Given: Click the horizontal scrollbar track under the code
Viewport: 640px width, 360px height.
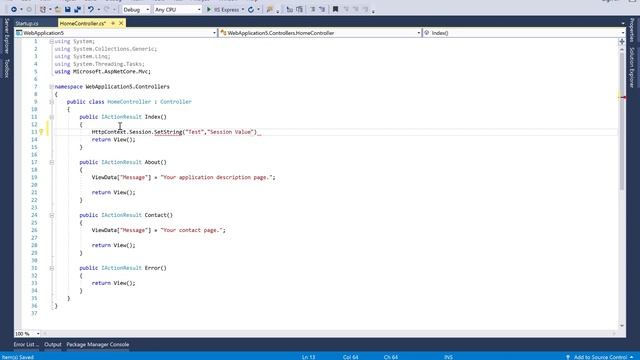Looking at the screenshot, I should tap(329, 333).
